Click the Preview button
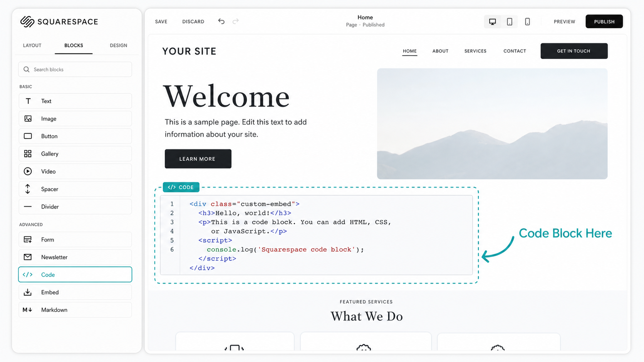The width and height of the screenshot is (644, 362). click(x=564, y=22)
